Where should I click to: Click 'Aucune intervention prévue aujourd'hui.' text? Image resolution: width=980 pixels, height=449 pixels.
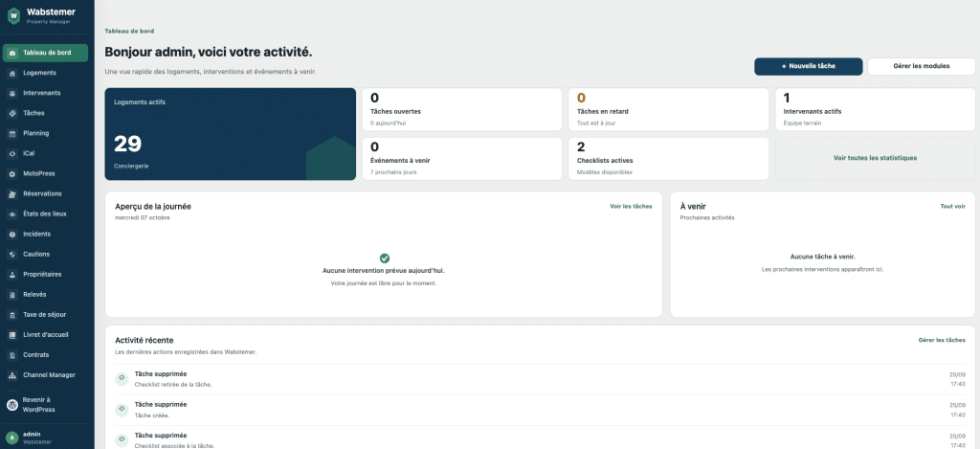[384, 271]
